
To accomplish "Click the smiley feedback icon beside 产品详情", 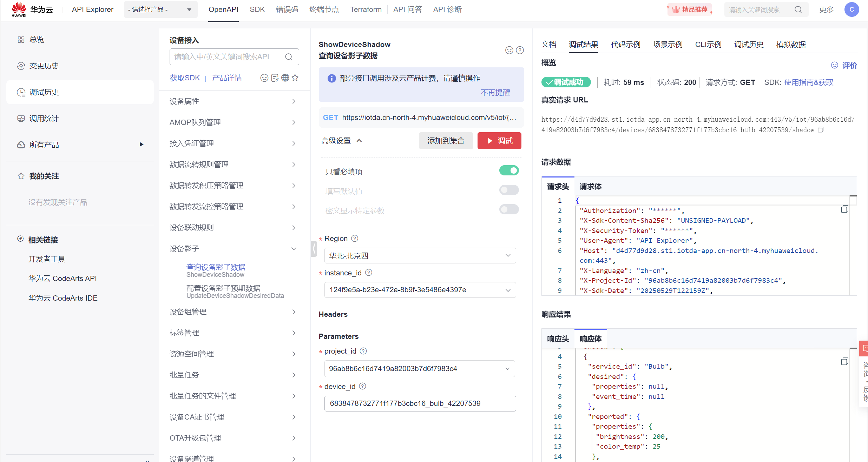I will 264,78.
